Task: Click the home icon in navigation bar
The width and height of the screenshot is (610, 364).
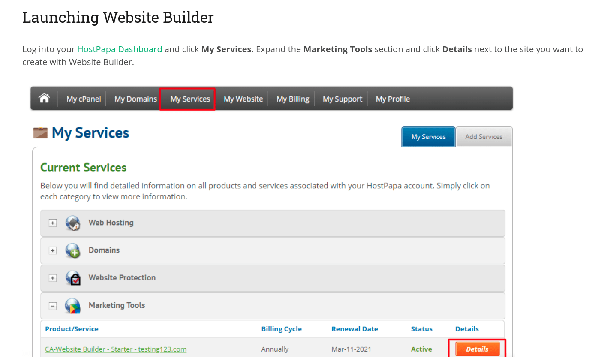Action: pos(44,99)
